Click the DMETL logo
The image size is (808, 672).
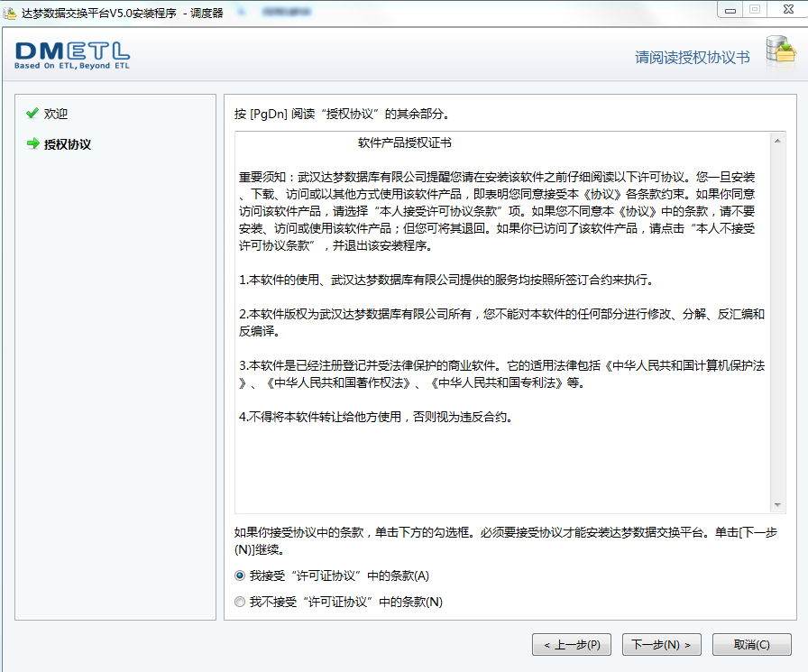coord(72,55)
